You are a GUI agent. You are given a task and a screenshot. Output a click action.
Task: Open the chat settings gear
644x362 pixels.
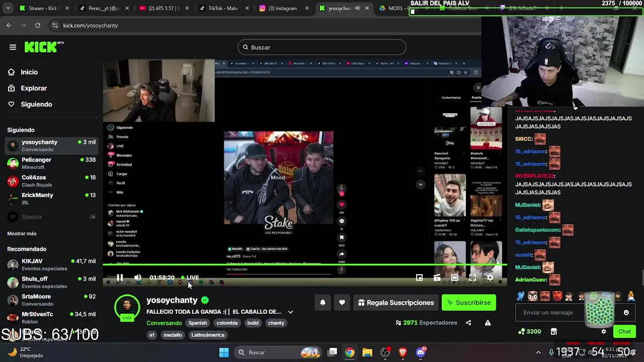[x=604, y=331]
